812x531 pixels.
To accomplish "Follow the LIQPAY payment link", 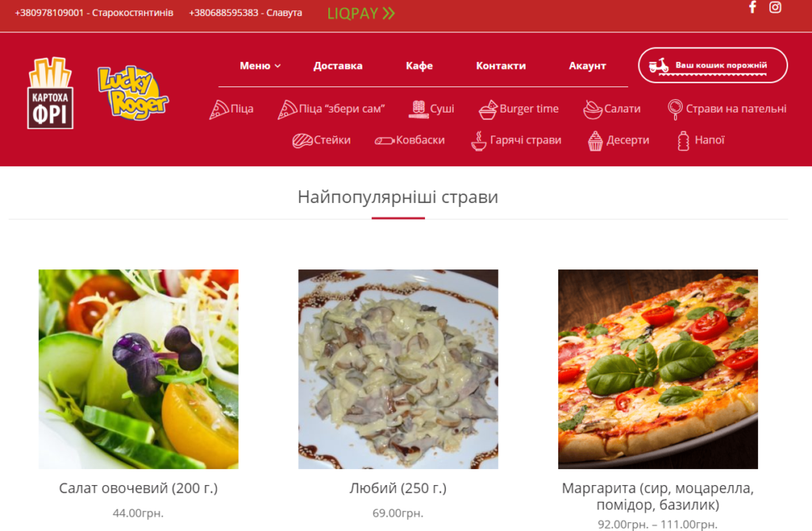I will point(361,13).
